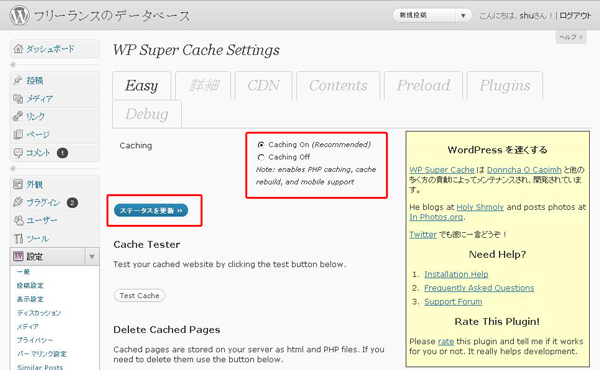Screen dimensions: 600x370
Task: Click the ログアウト link
Action: pyautogui.click(x=575, y=16)
